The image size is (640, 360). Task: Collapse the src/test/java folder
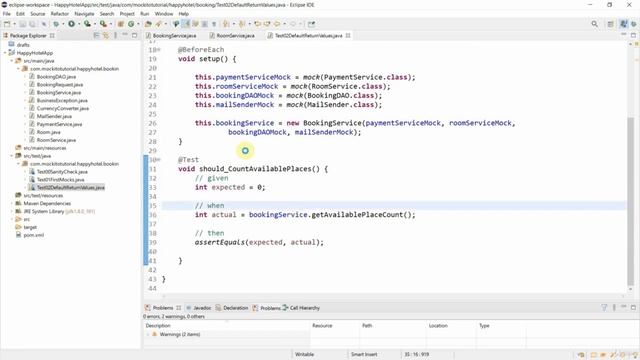pyautogui.click(x=12, y=156)
